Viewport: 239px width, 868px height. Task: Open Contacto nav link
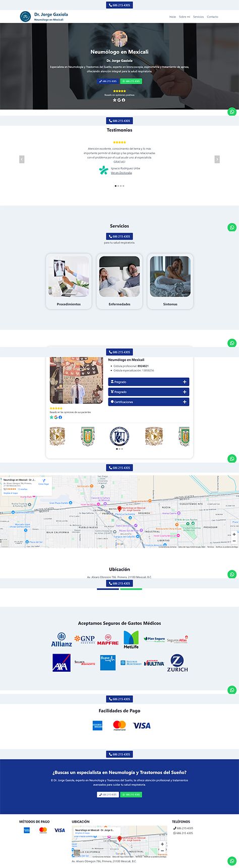[213, 17]
